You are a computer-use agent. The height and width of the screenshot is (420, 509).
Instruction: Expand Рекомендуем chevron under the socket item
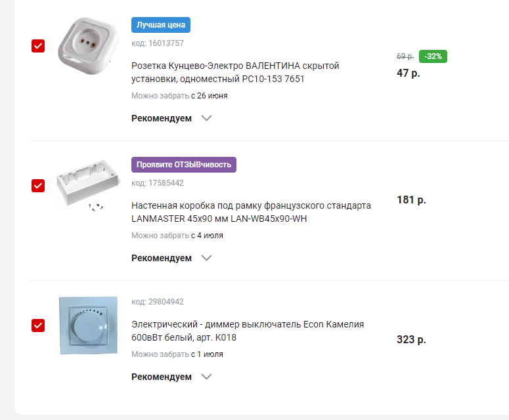tap(206, 118)
